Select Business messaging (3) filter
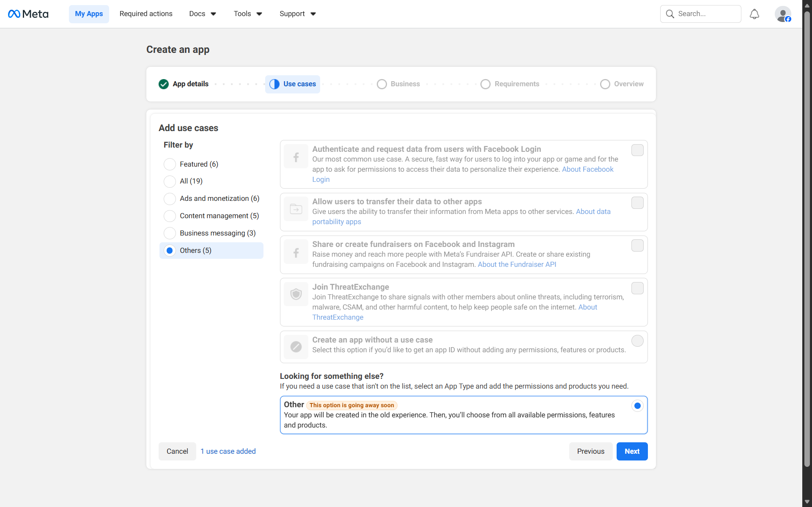The width and height of the screenshot is (812, 507). (170, 233)
